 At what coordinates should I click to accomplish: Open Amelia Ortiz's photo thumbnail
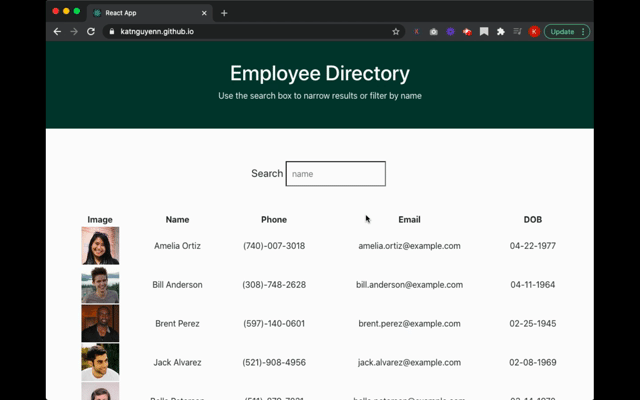[100, 246]
